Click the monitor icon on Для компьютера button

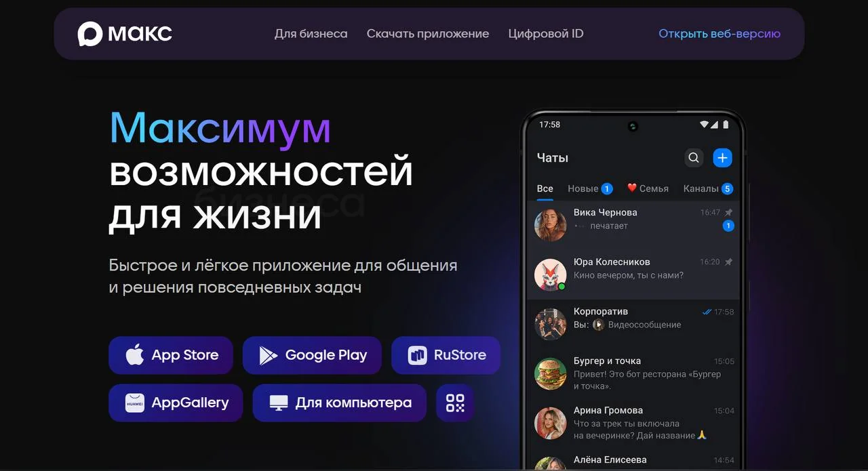279,403
